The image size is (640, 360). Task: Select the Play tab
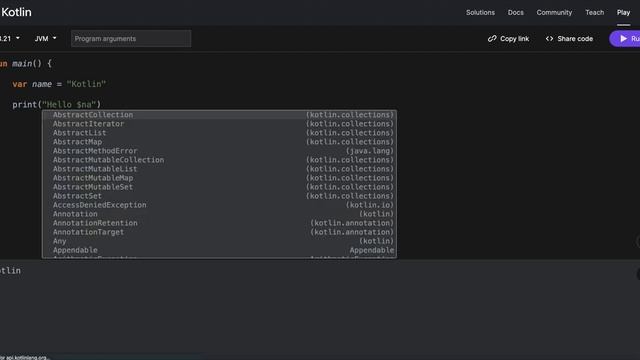tap(623, 12)
